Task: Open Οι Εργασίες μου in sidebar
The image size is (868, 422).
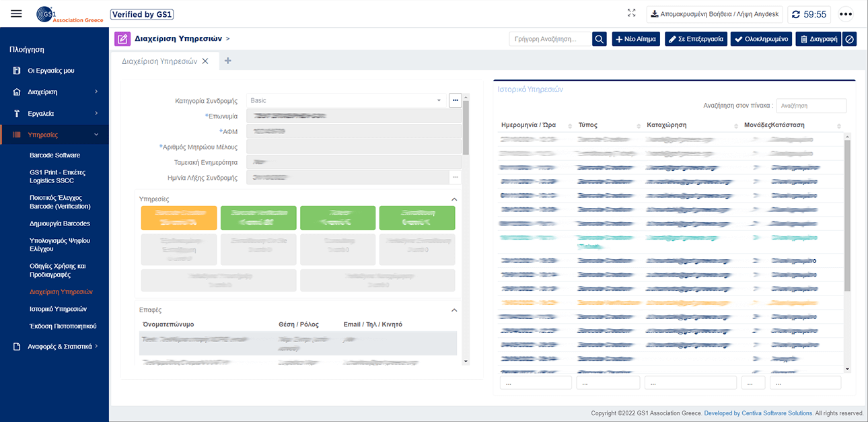Action: tap(51, 71)
